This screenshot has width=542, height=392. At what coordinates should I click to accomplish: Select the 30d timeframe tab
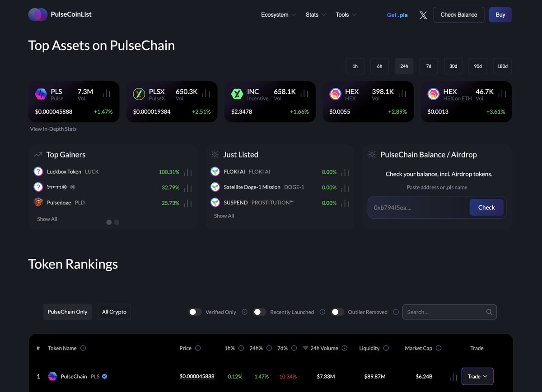[453, 66]
